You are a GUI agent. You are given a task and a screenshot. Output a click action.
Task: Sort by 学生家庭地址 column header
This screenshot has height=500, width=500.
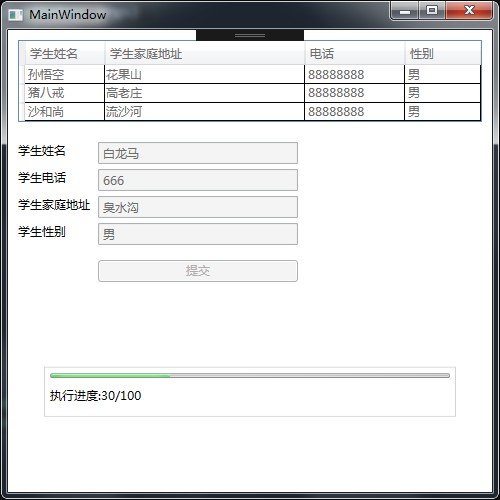pyautogui.click(x=205, y=53)
